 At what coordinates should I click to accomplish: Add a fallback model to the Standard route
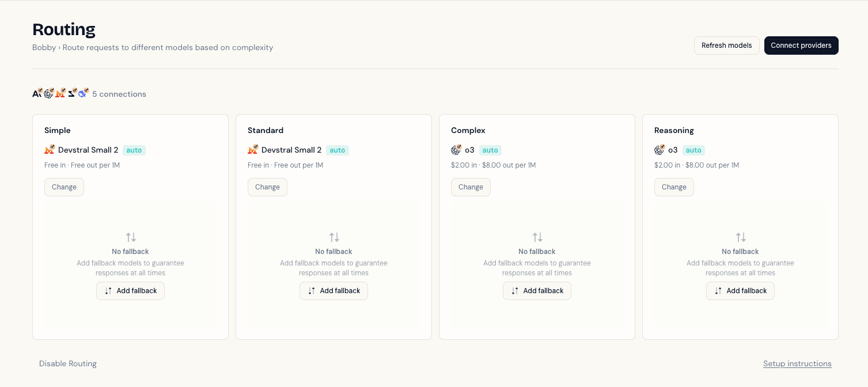pos(333,291)
